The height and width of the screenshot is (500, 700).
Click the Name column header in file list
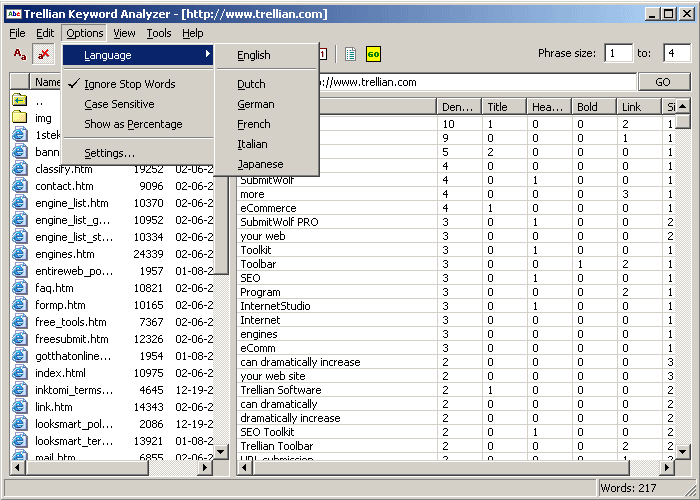46,82
